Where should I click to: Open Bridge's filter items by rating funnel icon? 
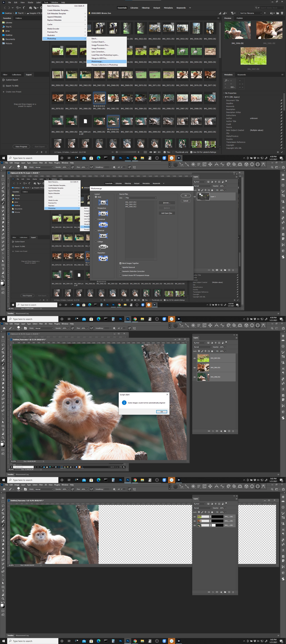(x=232, y=13)
